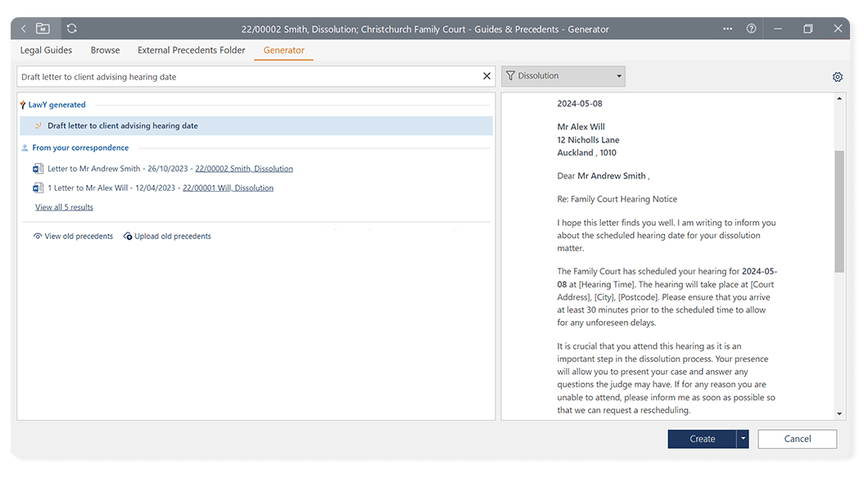Open the Dissolution filter dropdown
This screenshot has width=868, height=488.
tap(563, 76)
